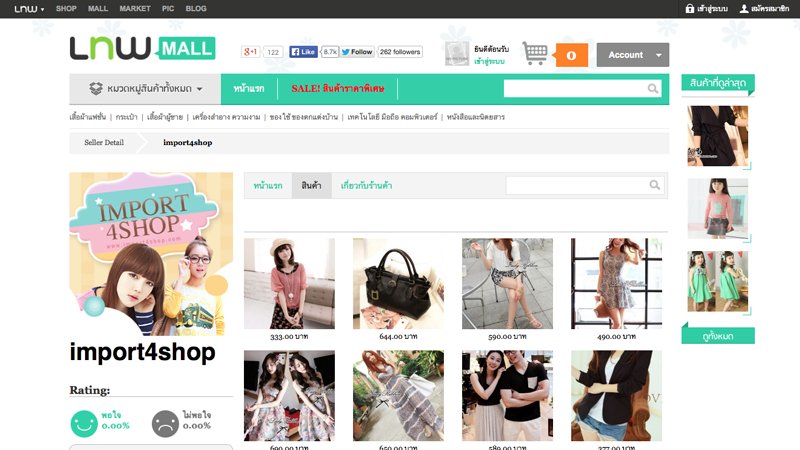This screenshot has width=800, height=450.
Task: Open the floral dress pair product thumbnail
Action: pyautogui.click(x=289, y=395)
